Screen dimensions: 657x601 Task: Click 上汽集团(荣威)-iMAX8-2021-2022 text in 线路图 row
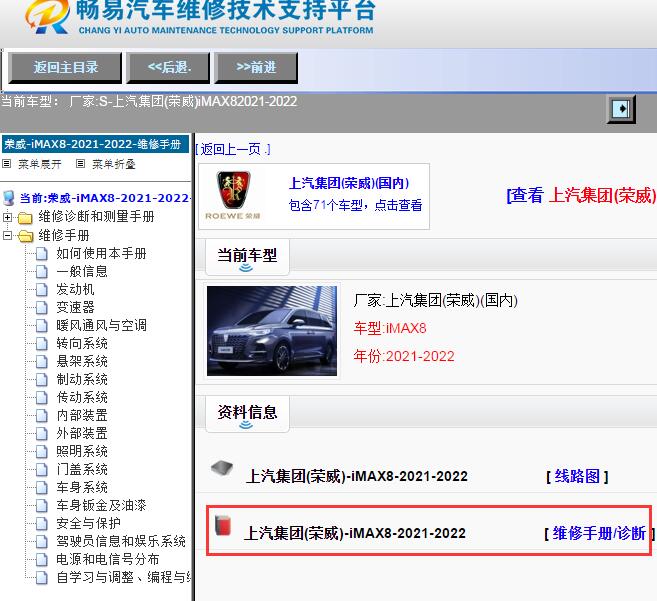tap(357, 477)
